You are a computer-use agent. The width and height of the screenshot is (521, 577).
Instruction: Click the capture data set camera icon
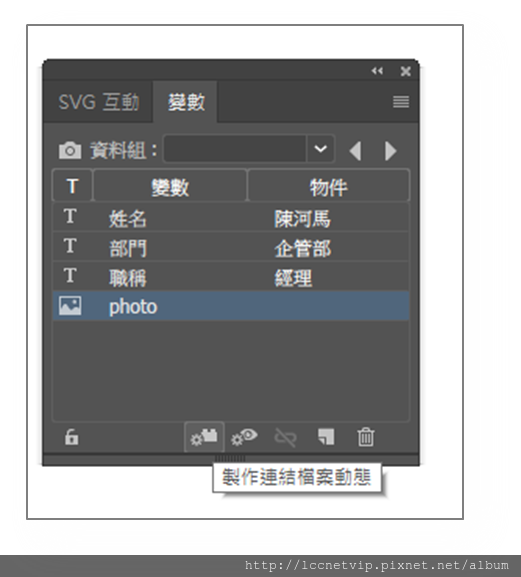point(70,150)
